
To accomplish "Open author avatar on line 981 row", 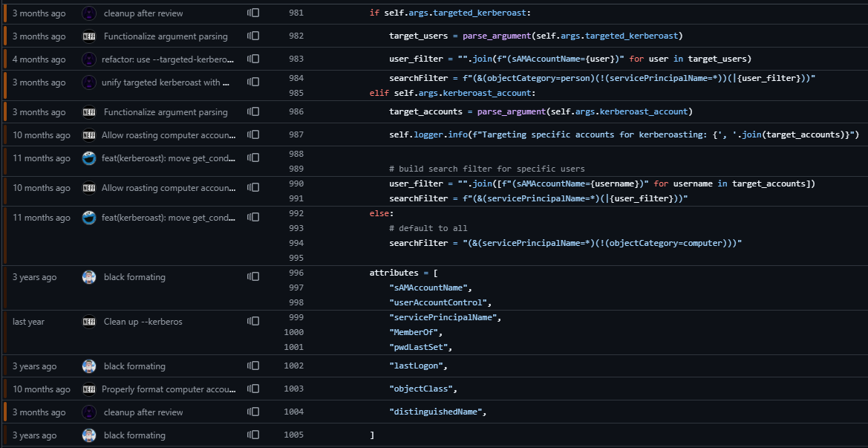I will 89,13.
